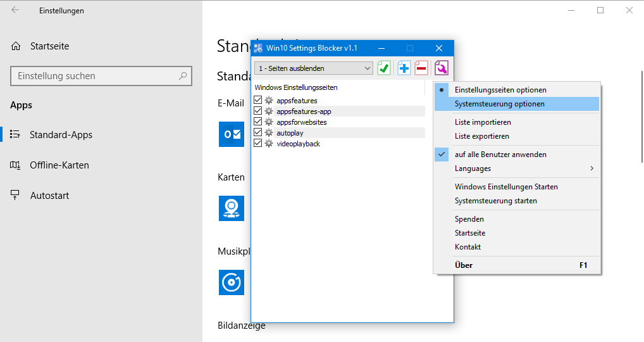Image resolution: width=644 pixels, height=342 pixels.
Task: Open the Seiten ausblenden dropdown
Action: click(x=314, y=68)
